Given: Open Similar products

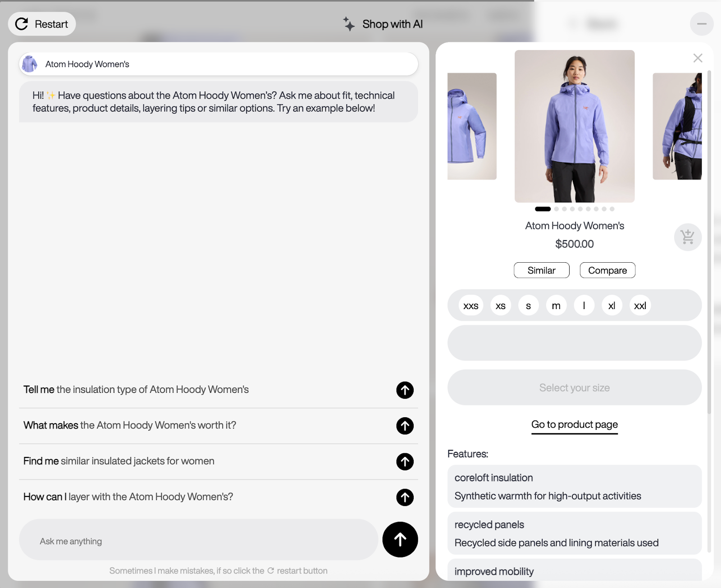Looking at the screenshot, I should (x=542, y=270).
